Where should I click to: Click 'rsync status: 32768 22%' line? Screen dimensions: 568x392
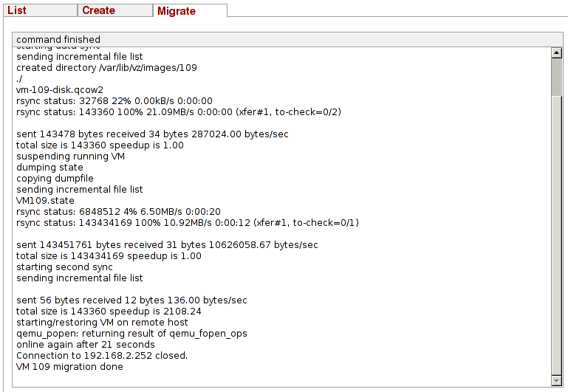pos(114,101)
